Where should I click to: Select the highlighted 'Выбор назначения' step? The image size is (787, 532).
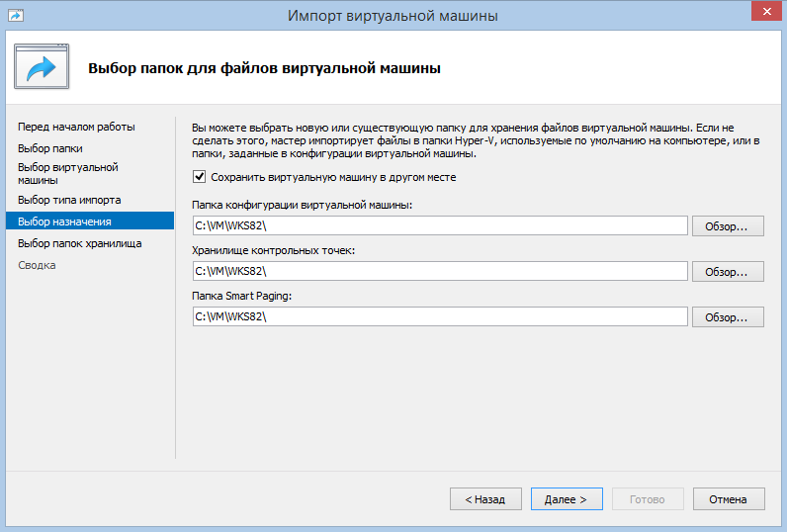[64, 222]
